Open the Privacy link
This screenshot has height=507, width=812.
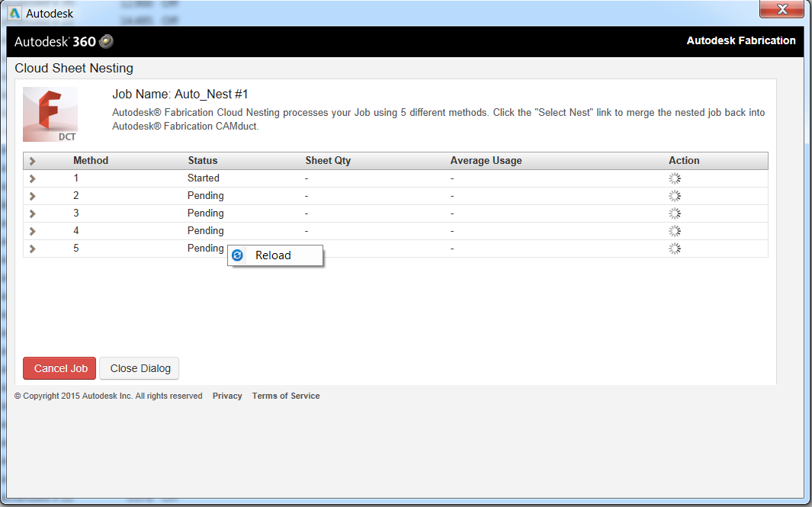[x=227, y=396]
